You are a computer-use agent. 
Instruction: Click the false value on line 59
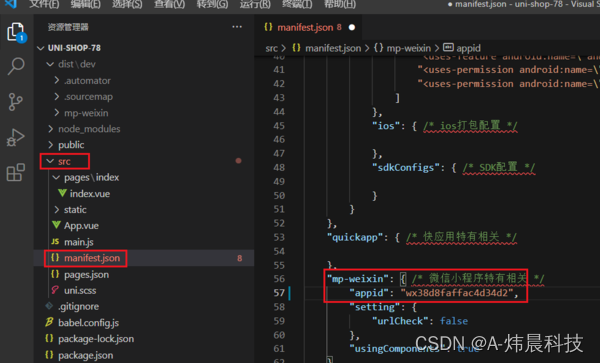coord(454,321)
